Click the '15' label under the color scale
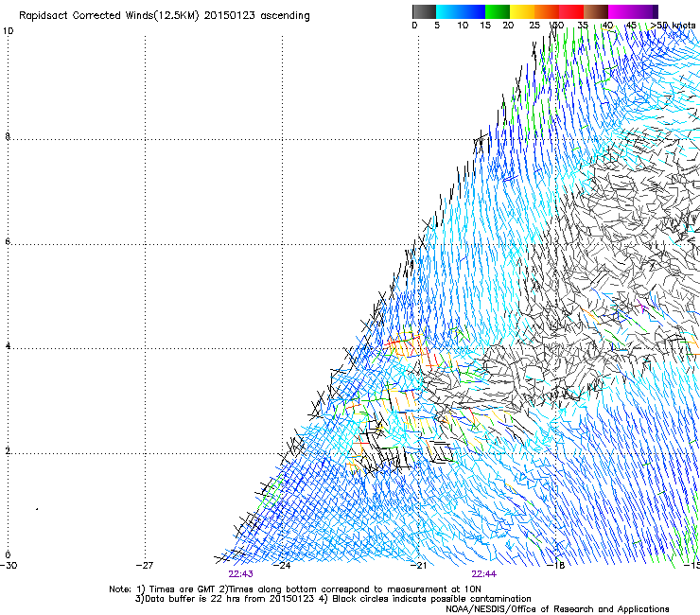The width and height of the screenshot is (700, 615). tap(485, 26)
